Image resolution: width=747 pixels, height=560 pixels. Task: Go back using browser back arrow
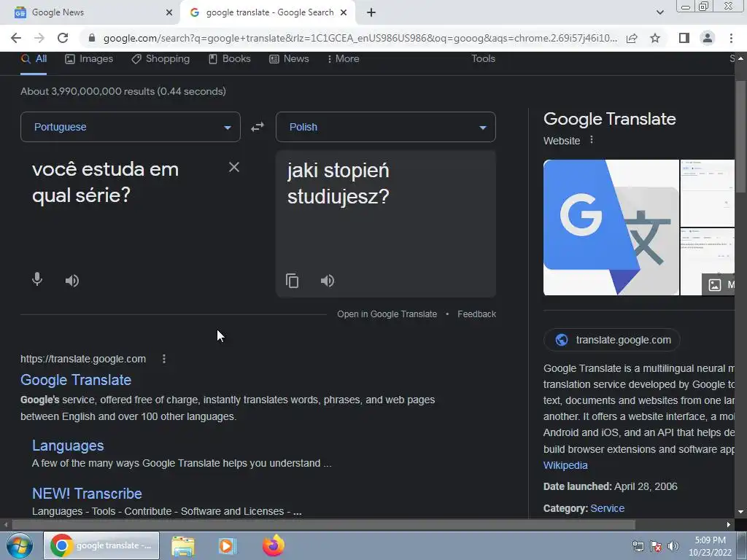(16, 38)
